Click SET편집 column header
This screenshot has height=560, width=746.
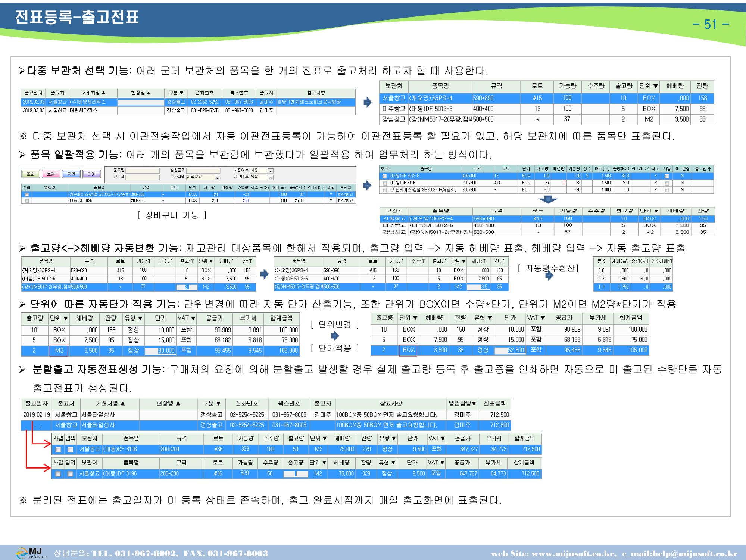(x=682, y=169)
